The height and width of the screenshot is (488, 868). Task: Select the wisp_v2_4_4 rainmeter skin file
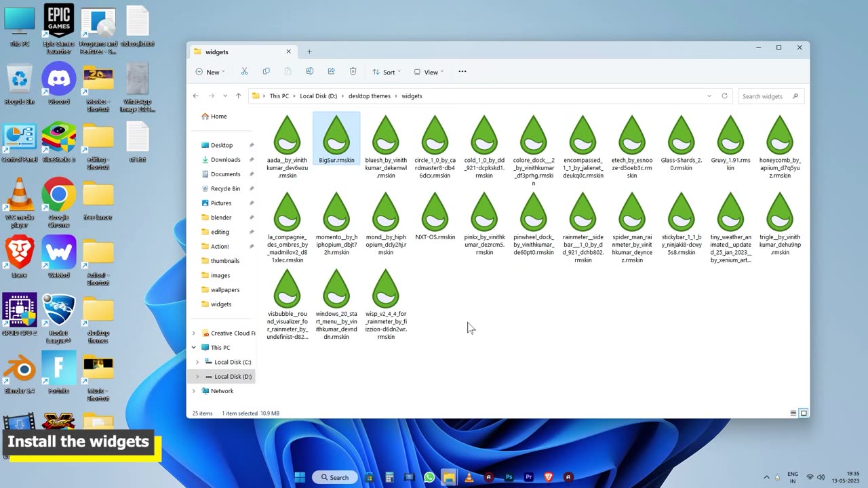[386, 304]
